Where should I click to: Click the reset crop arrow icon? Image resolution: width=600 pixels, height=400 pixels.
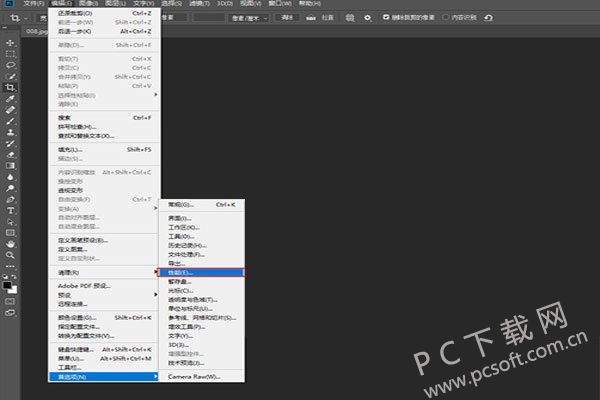coord(488,18)
